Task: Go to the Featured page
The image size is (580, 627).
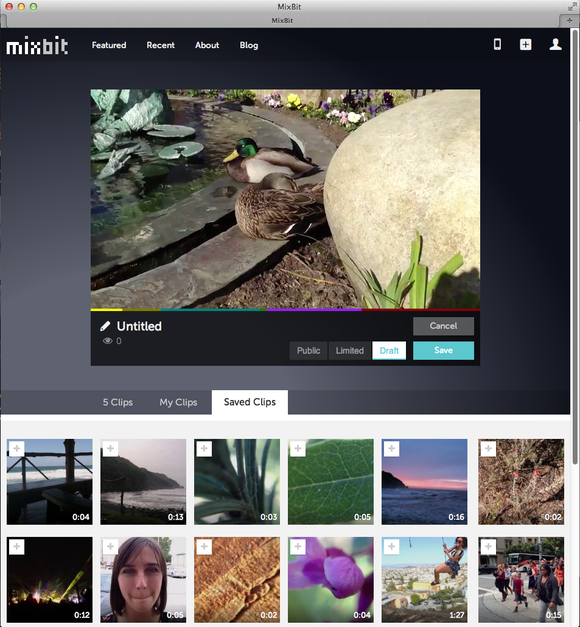Action: [109, 45]
